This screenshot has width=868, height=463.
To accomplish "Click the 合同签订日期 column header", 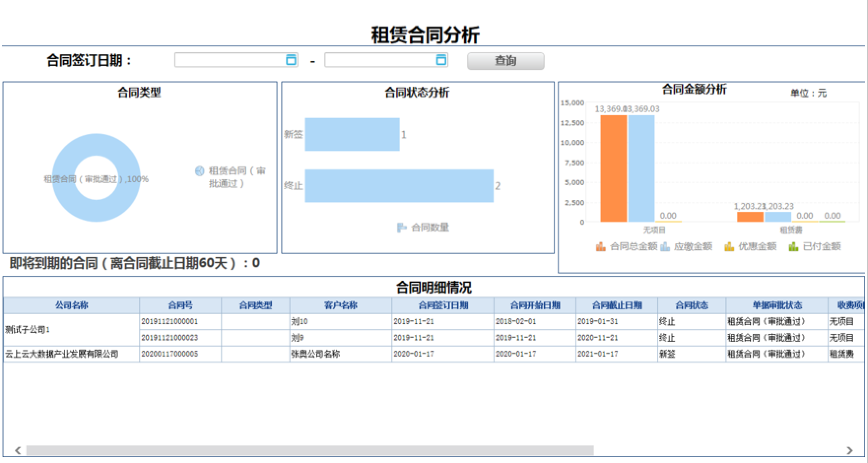I will pos(443,305).
